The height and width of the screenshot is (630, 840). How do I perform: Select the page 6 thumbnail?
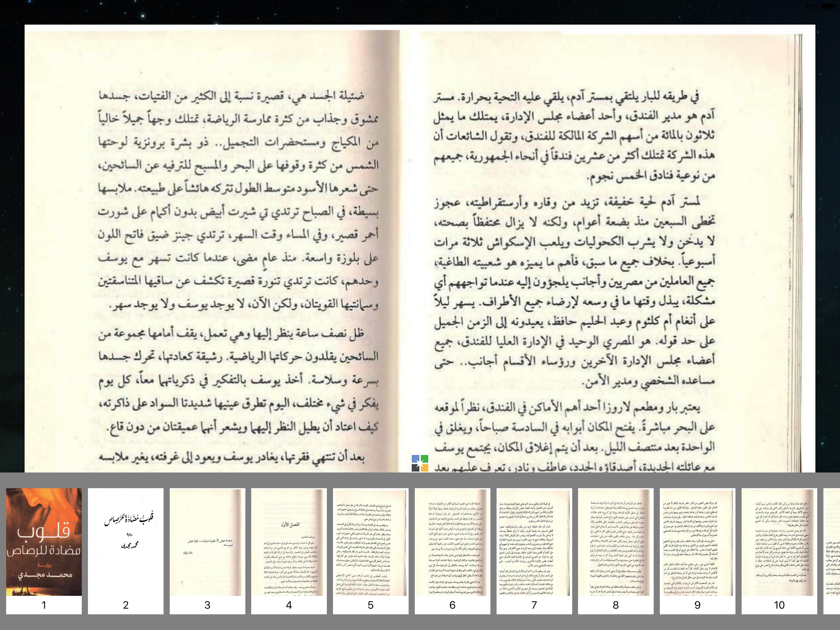click(452, 550)
